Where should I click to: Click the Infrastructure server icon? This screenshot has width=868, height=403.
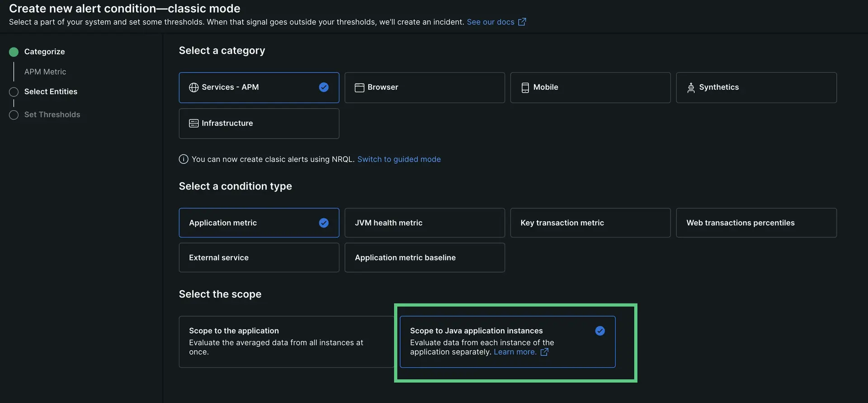tap(193, 123)
